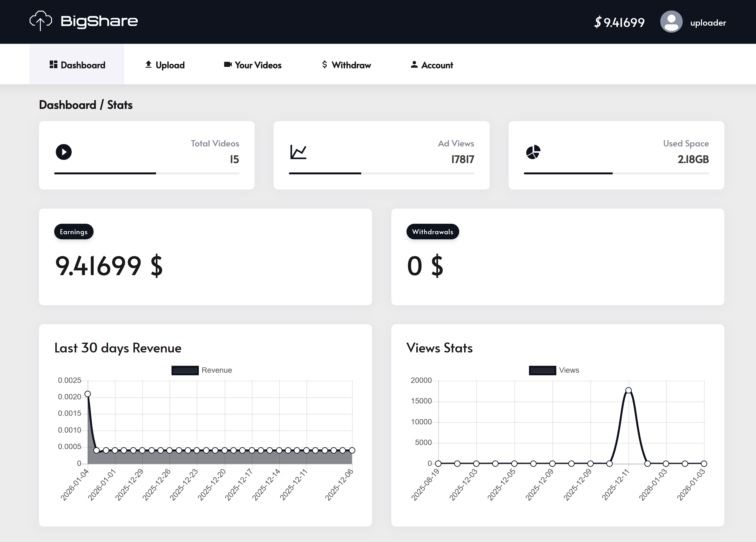Click the Your Videos camera icon
756x542 pixels.
pos(228,65)
